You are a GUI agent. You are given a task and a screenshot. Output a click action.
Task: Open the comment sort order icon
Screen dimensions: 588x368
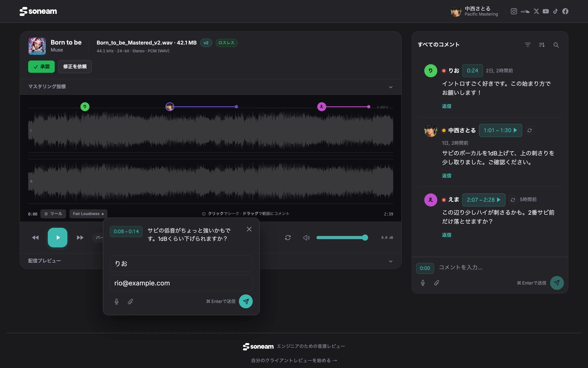(542, 45)
